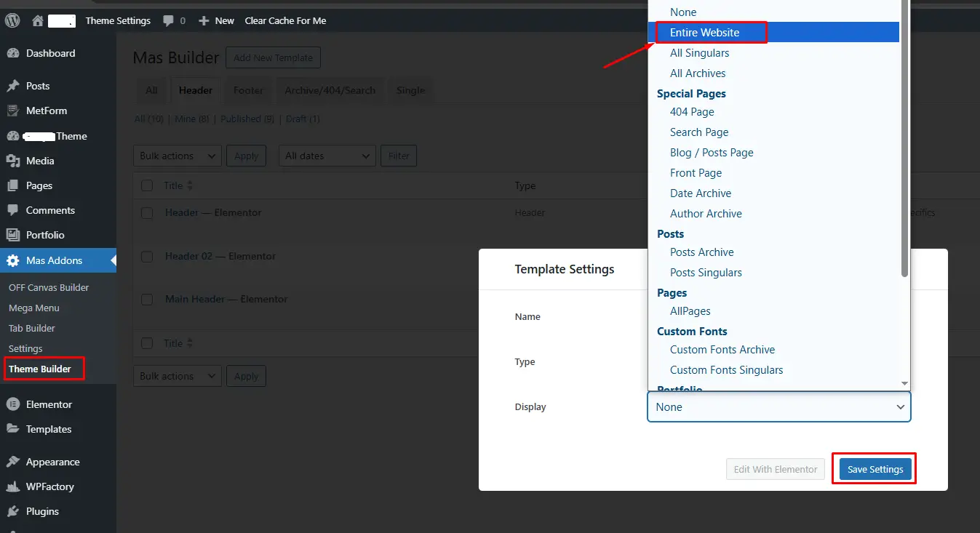
Task: Click the Media sidebar icon
Action: (12, 161)
